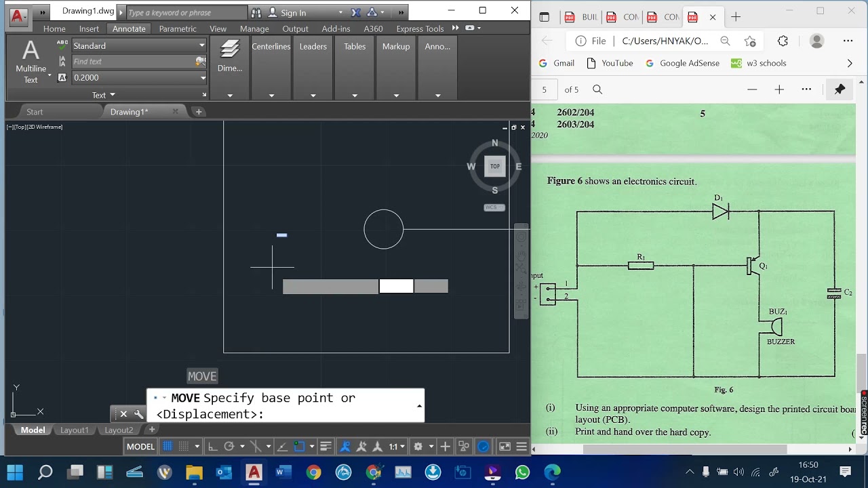
Task: Toggle Ortho mode in status bar
Action: click(212, 446)
